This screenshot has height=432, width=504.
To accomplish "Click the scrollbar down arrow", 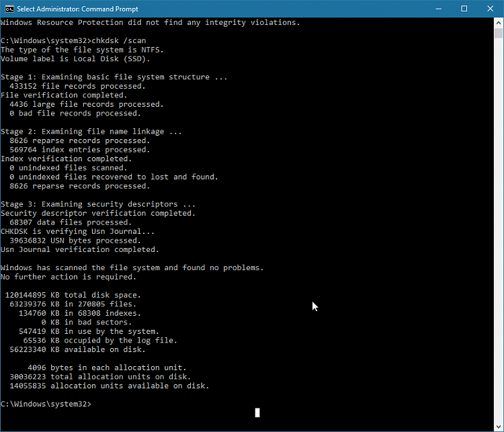I will tap(499, 427).
